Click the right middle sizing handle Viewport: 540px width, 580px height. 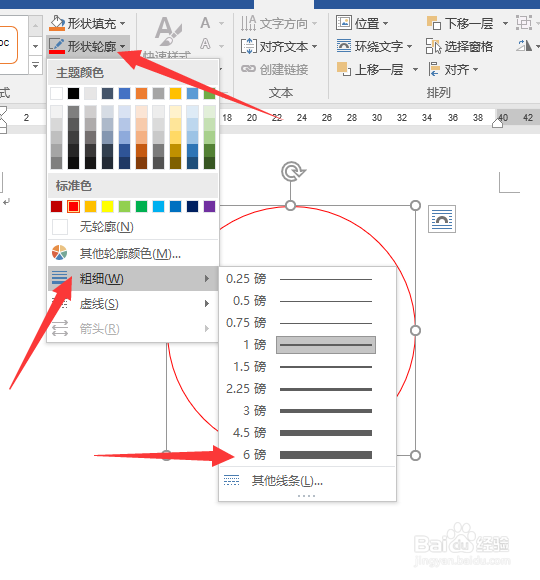point(415,330)
